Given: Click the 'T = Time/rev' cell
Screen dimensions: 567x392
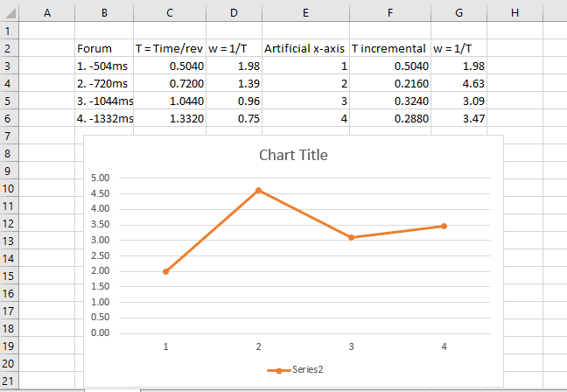Looking at the screenshot, I should coord(169,49).
